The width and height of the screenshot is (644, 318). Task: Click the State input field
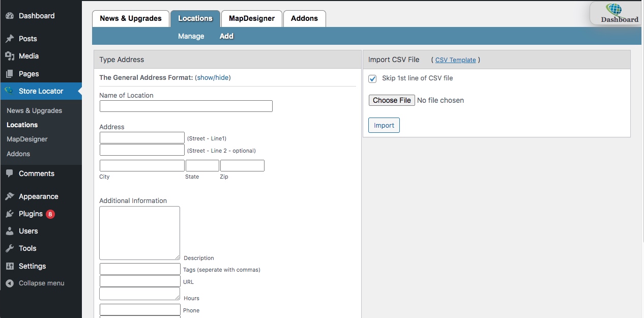click(202, 166)
